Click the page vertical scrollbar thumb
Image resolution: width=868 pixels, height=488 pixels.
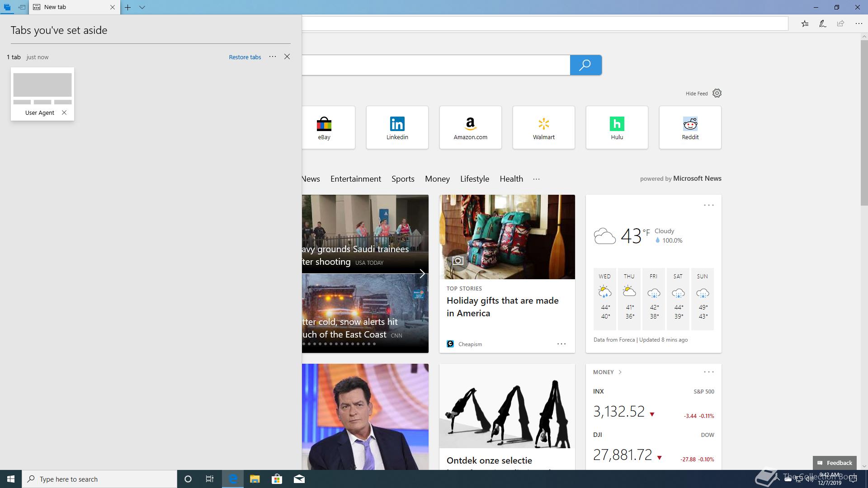tap(864, 122)
